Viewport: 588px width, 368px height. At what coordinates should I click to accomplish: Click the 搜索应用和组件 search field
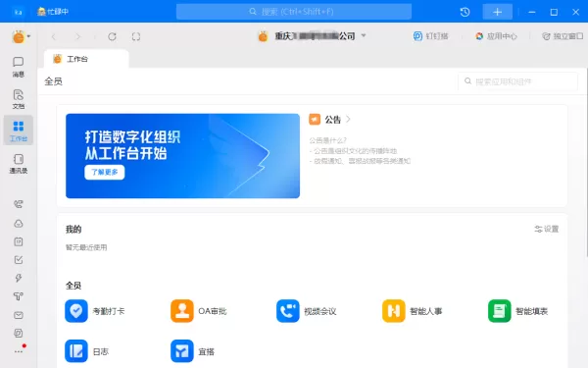517,81
